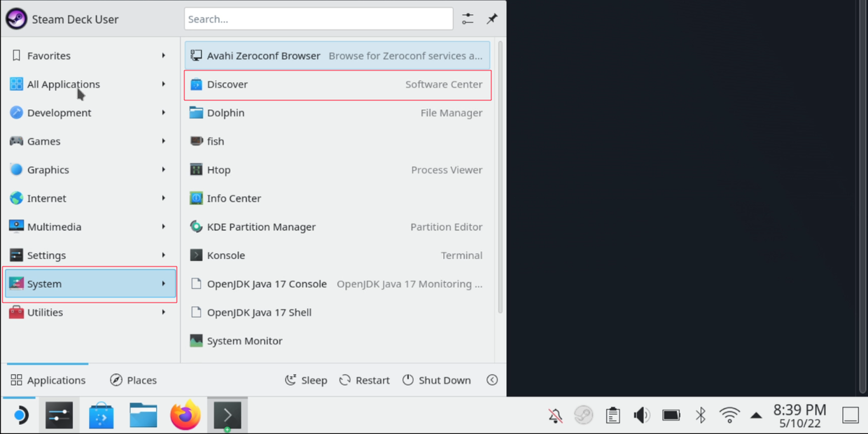Launch OpenJDK Java 17 Shell

(x=337, y=313)
